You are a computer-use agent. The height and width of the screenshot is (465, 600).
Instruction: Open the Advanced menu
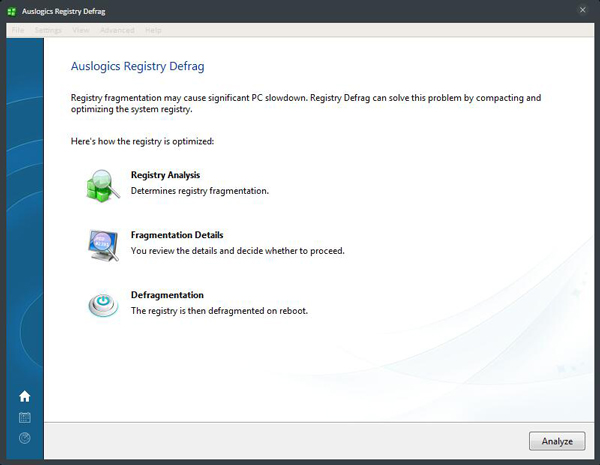pyautogui.click(x=117, y=30)
